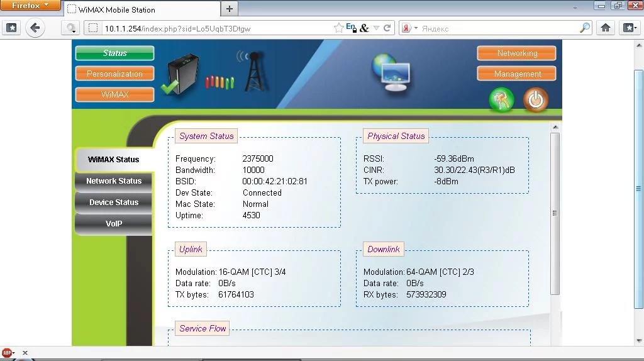Open the Personalization section
The height and width of the screenshot is (361, 644).
pos(114,74)
